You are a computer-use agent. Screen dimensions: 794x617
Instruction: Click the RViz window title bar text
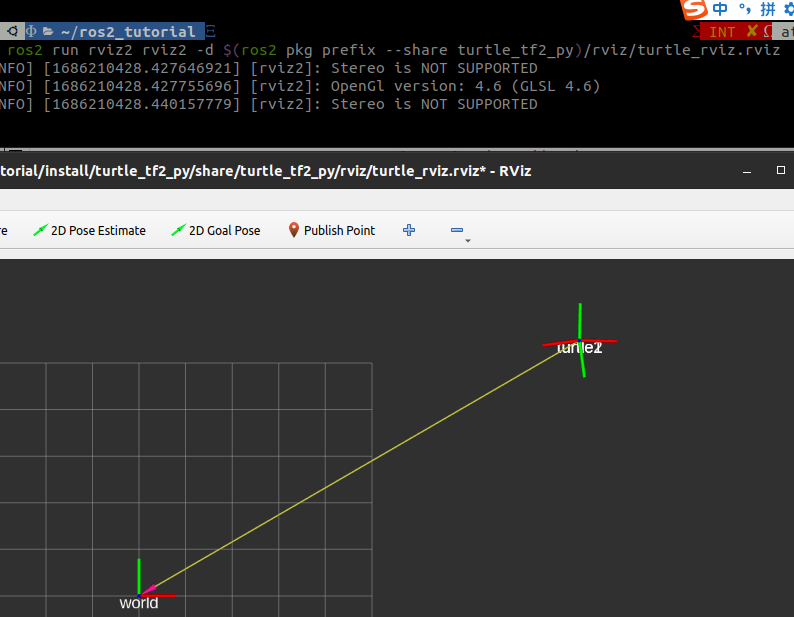point(265,171)
